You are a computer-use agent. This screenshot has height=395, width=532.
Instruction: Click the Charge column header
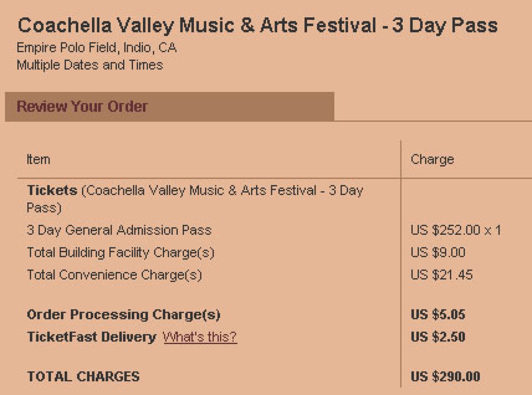[432, 159]
